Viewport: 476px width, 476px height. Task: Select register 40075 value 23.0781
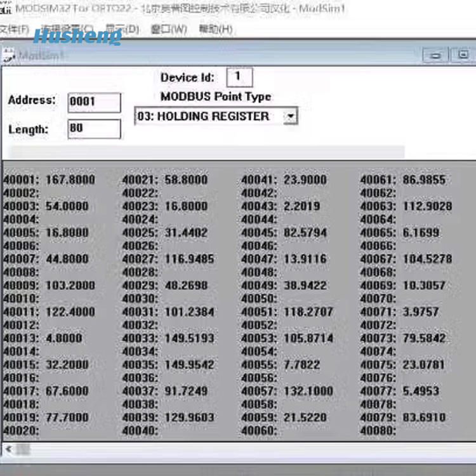pos(423,364)
